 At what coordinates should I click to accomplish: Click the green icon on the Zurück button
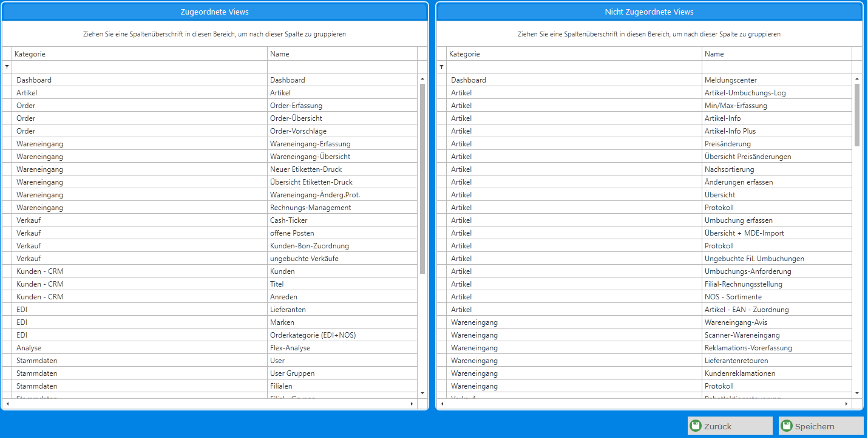pyautogui.click(x=696, y=426)
